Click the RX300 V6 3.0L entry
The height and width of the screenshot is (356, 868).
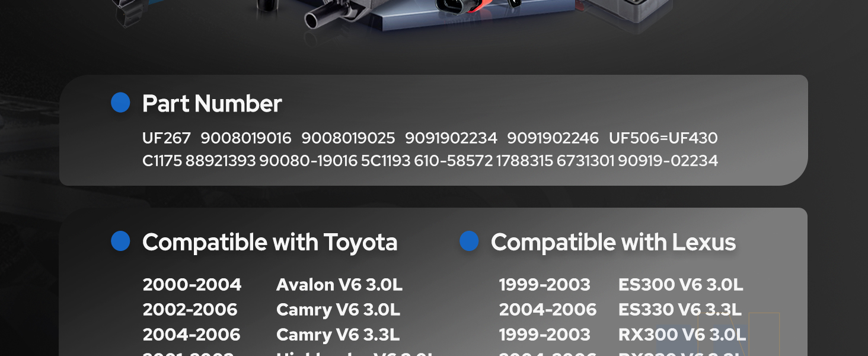(x=682, y=335)
